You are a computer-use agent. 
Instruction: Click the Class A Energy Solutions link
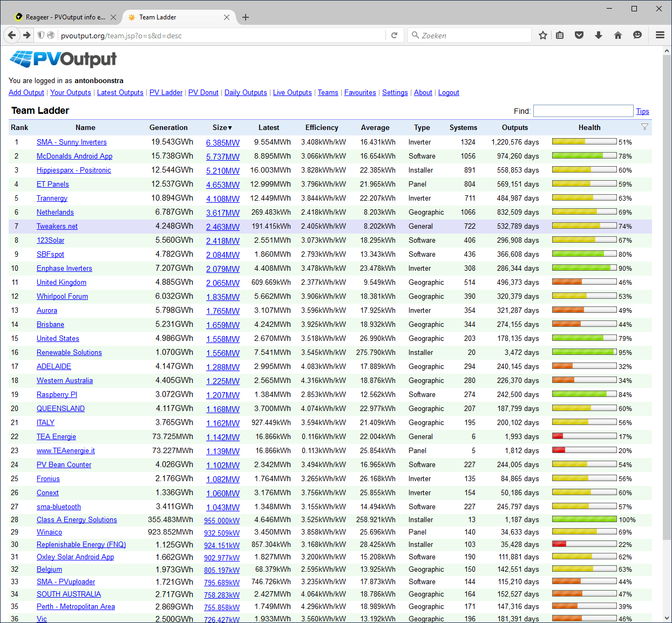click(77, 519)
